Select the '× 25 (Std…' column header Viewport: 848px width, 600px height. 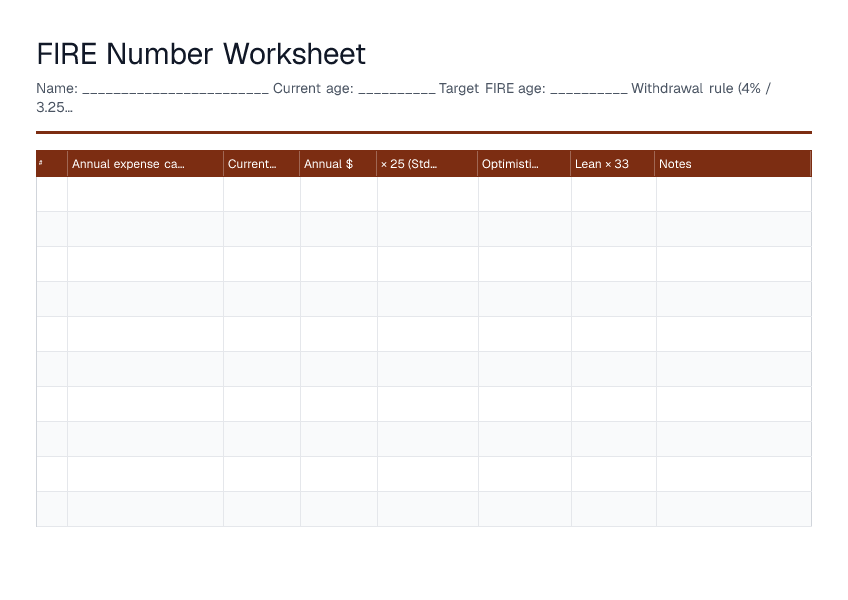[427, 163]
